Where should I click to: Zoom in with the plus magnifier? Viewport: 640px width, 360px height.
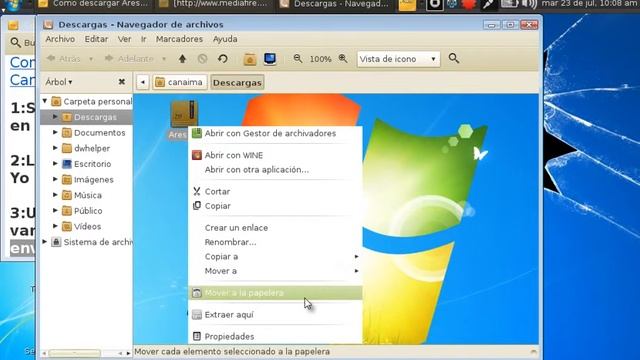[343, 59]
